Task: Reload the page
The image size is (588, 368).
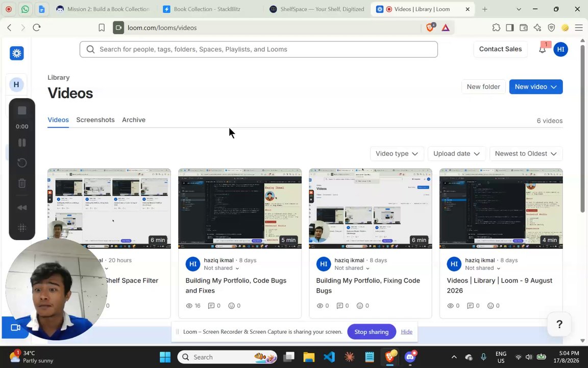Action: coord(36,28)
